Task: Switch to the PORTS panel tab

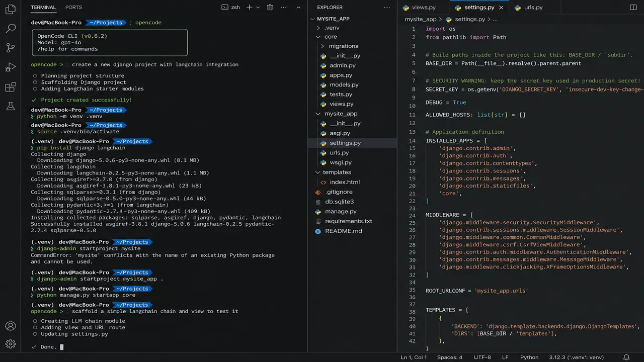Action: coord(73,8)
